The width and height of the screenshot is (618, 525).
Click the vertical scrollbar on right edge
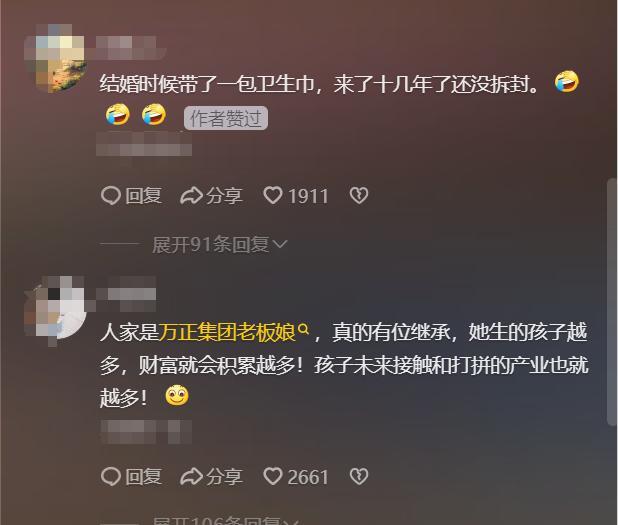611,302
